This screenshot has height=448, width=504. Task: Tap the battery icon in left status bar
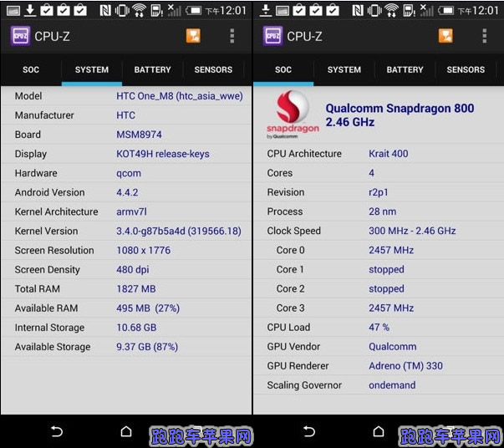pyautogui.click(x=193, y=11)
